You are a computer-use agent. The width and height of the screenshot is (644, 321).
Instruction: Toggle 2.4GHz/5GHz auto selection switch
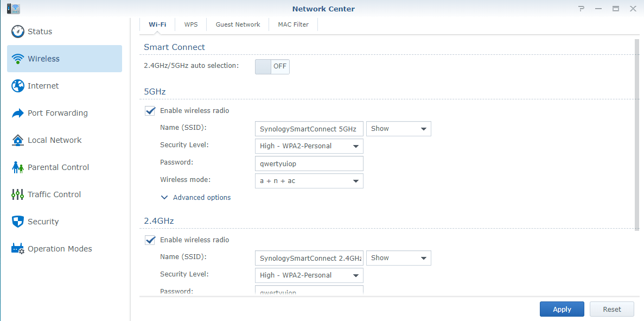(272, 66)
